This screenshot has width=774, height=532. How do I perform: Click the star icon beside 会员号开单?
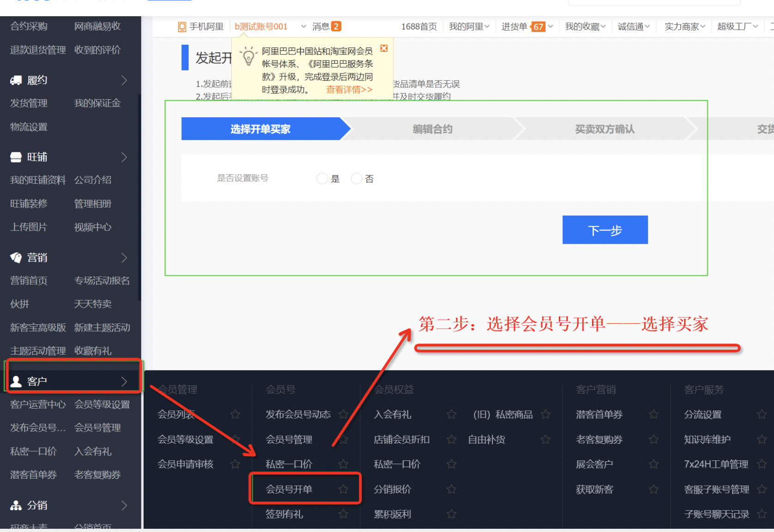[343, 489]
